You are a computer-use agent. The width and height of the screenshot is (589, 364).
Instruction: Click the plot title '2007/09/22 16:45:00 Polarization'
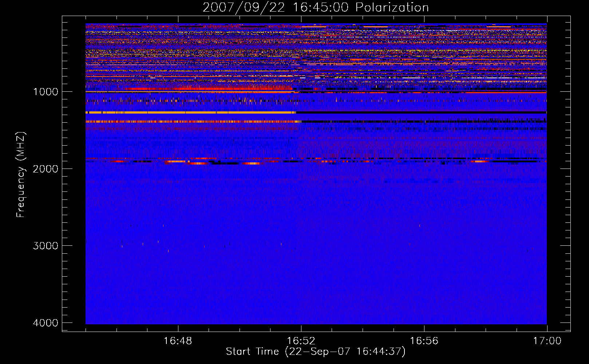click(316, 7)
